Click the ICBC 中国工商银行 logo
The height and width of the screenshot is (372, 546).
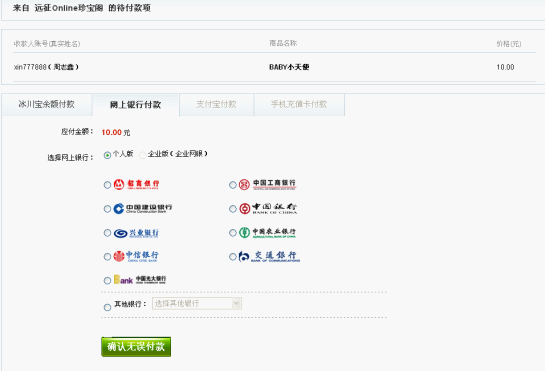[x=267, y=184]
